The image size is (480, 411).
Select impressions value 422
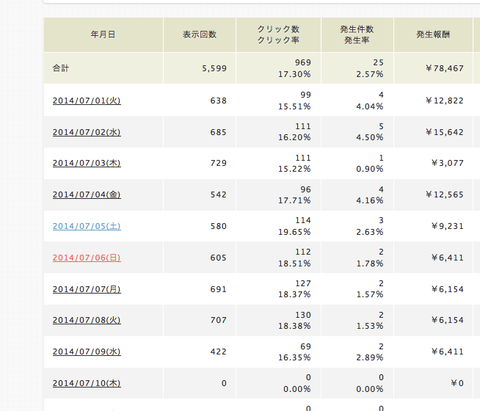pos(218,352)
